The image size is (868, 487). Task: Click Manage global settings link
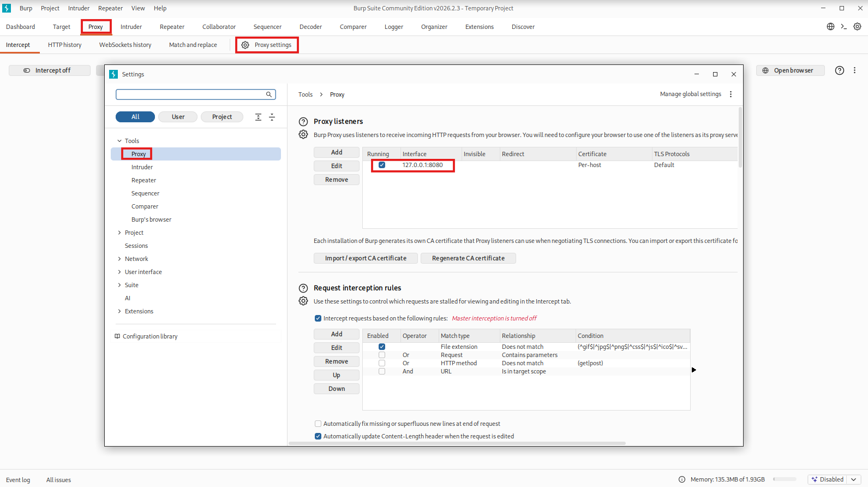pos(691,94)
